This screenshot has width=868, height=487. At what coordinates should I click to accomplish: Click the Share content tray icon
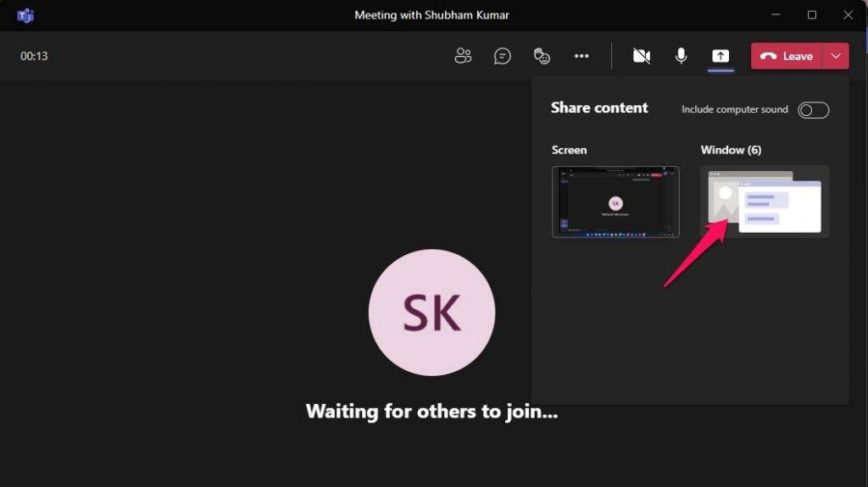point(721,56)
